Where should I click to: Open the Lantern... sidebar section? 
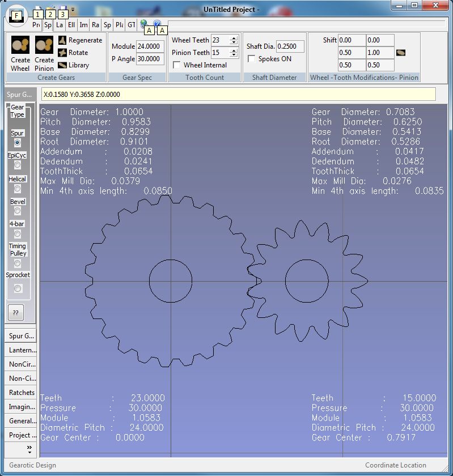[x=20, y=350]
